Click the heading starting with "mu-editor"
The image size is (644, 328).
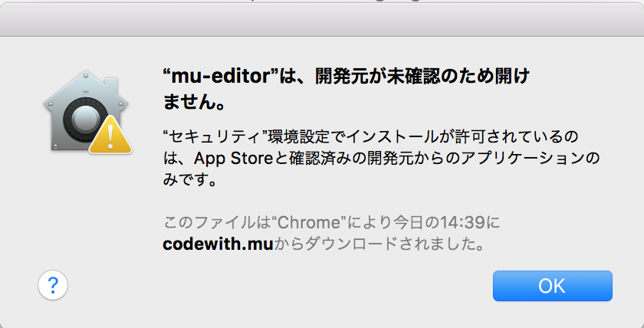coord(347,89)
